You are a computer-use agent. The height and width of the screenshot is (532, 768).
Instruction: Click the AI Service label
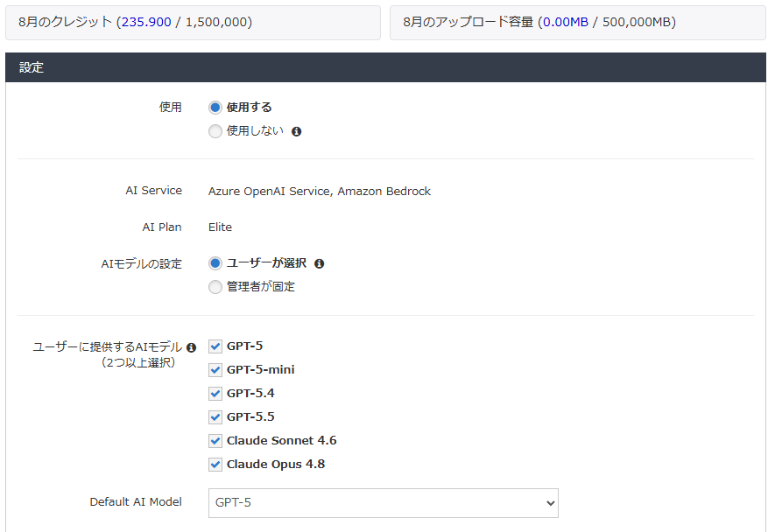click(x=154, y=191)
